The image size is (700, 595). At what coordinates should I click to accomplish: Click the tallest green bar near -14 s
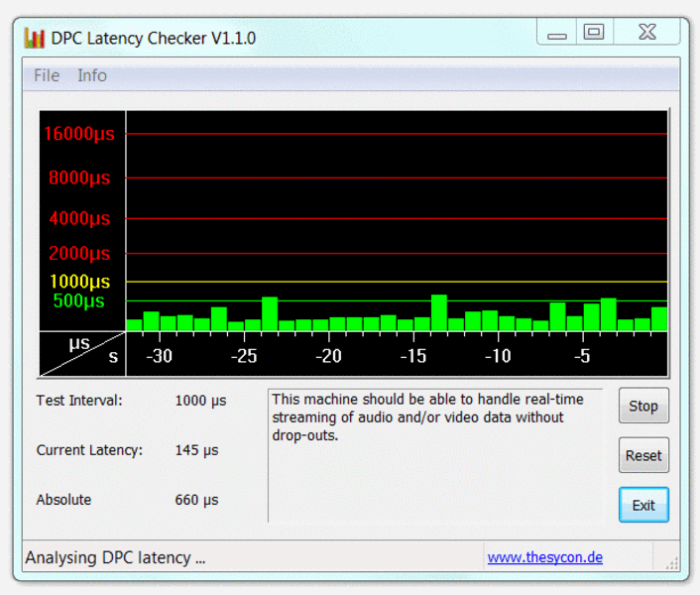coord(438,312)
